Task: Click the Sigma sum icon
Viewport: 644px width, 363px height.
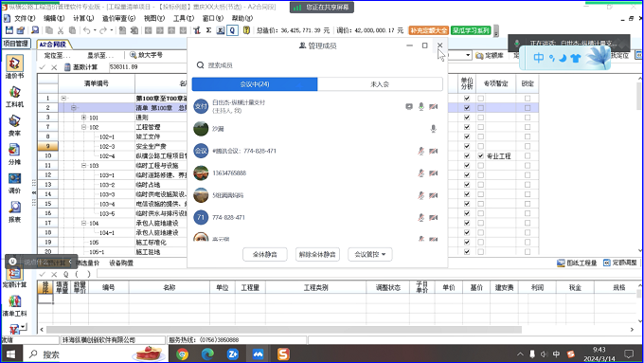Action: (208, 30)
